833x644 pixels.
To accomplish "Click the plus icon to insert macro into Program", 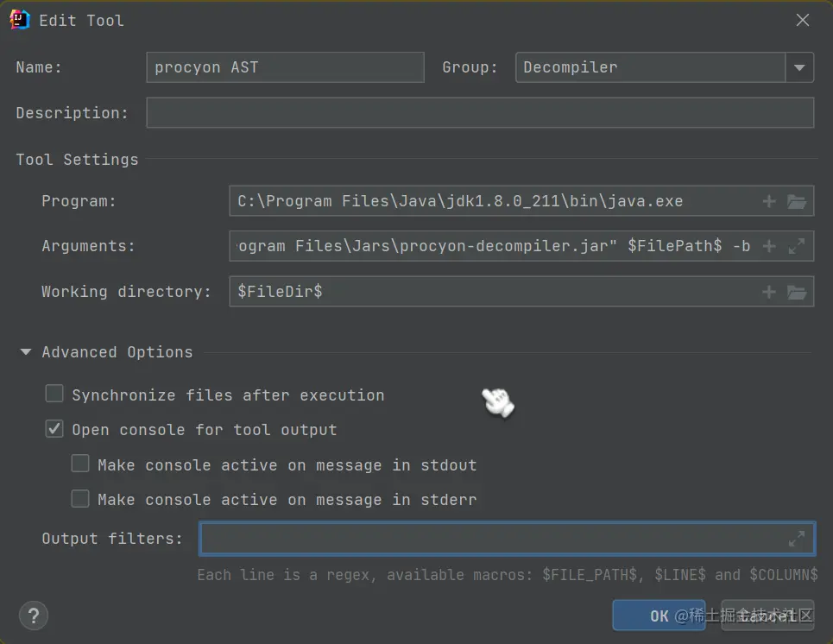I will (x=768, y=201).
